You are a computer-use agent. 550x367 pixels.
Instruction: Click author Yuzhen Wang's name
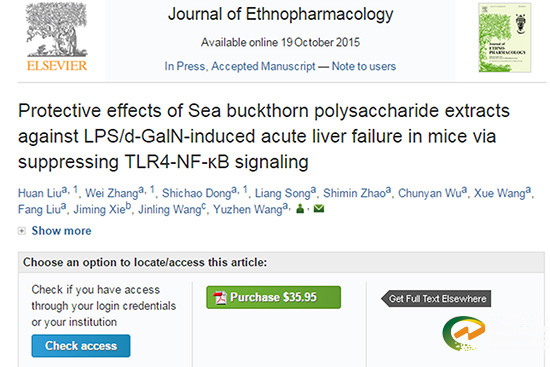pyautogui.click(x=248, y=209)
